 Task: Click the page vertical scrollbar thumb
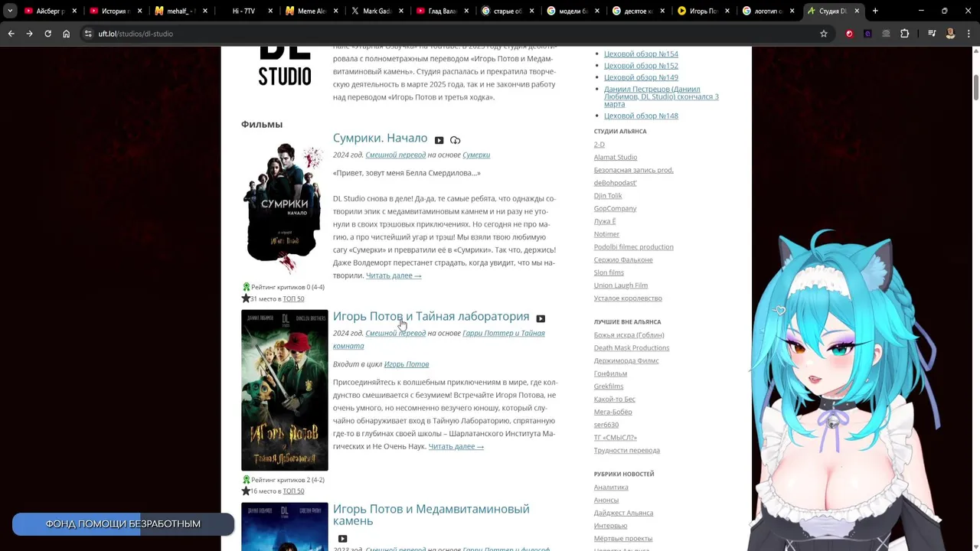[x=976, y=87]
